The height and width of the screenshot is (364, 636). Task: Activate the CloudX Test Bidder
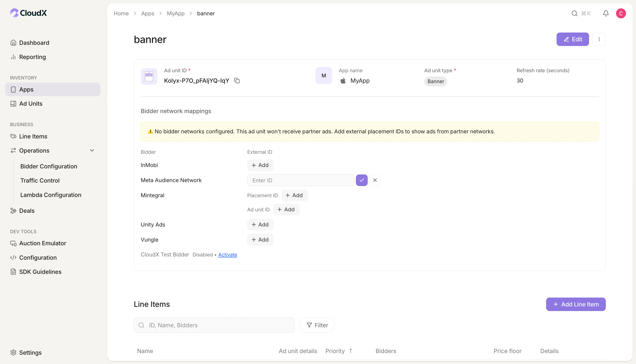point(227,255)
